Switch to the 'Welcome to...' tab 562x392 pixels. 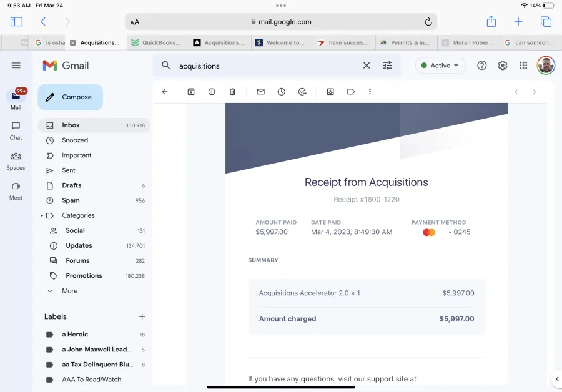coord(282,42)
